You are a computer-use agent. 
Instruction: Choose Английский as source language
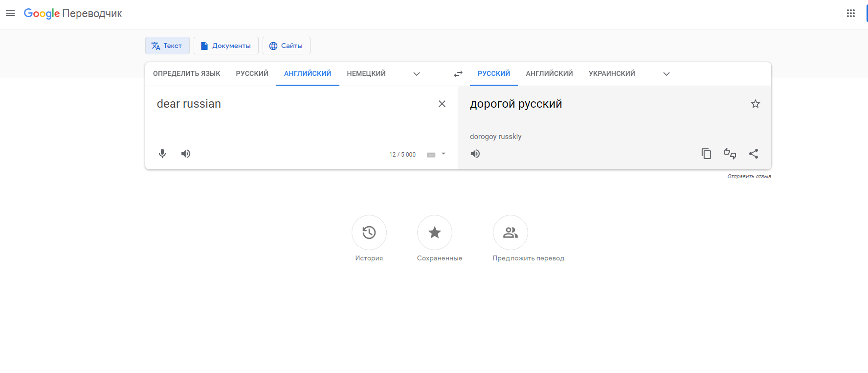tap(308, 73)
